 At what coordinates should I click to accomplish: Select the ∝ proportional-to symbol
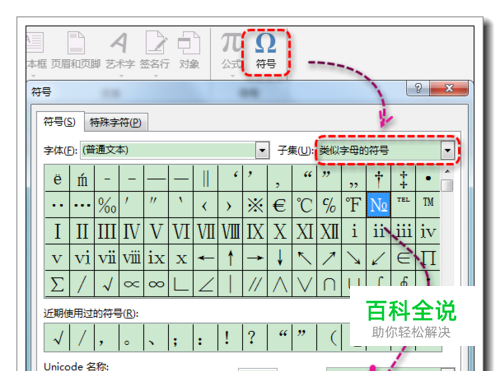[x=132, y=284]
